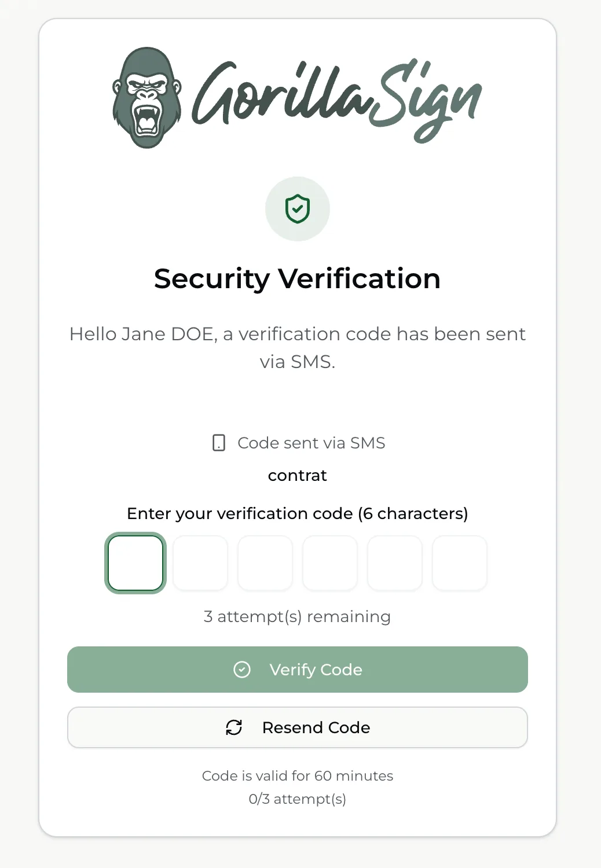This screenshot has height=868, width=601.
Task: Click the "Code is valid for 60 minutes" note
Action: point(298,775)
